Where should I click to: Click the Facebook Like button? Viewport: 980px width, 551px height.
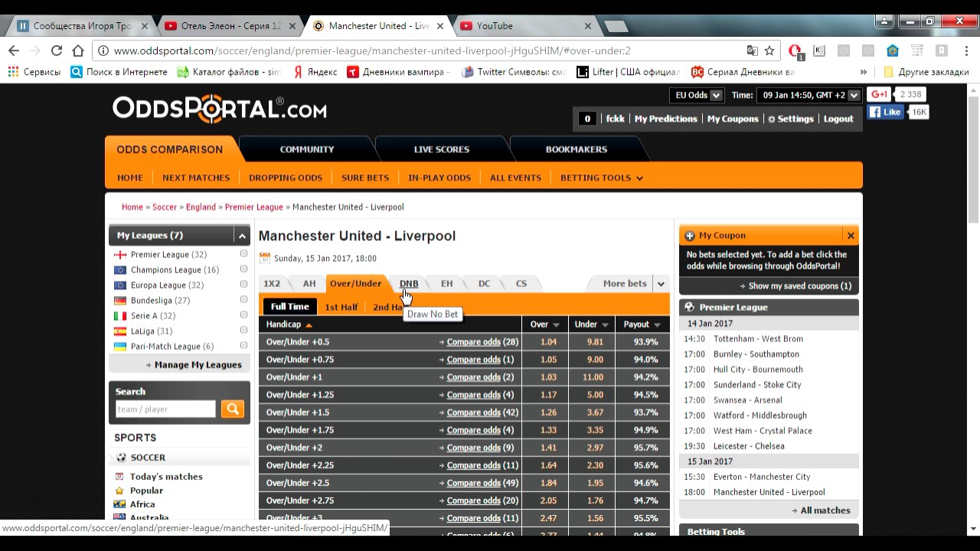[x=887, y=112]
